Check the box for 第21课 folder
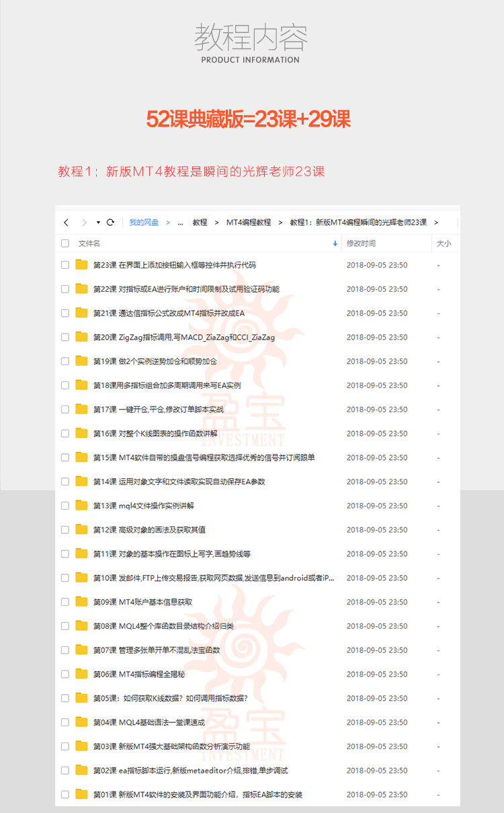This screenshot has width=504, height=813. (x=65, y=313)
